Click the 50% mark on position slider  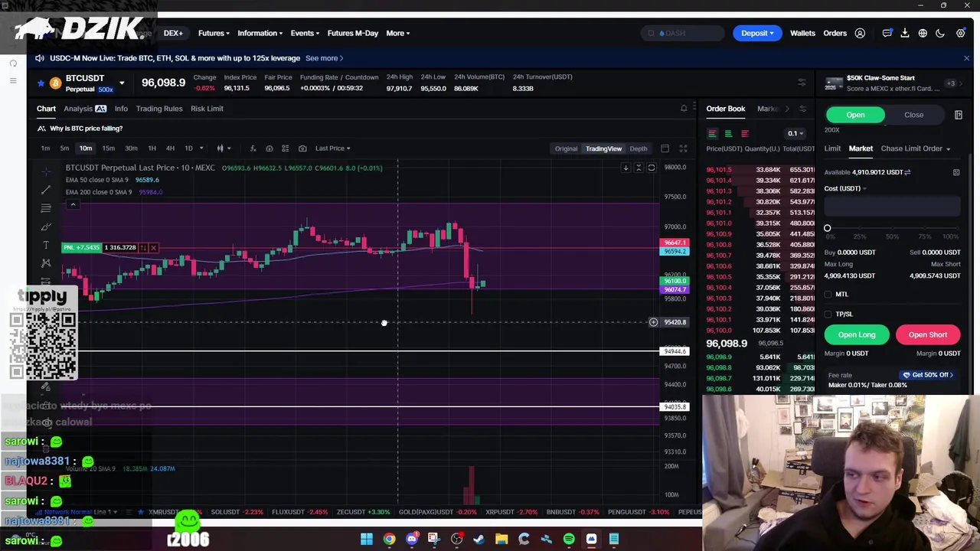click(892, 228)
